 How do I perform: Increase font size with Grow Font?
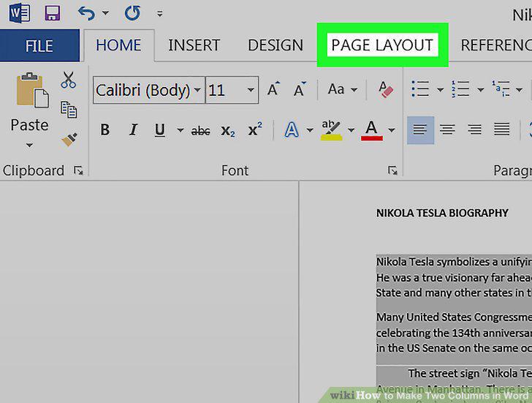pos(273,89)
